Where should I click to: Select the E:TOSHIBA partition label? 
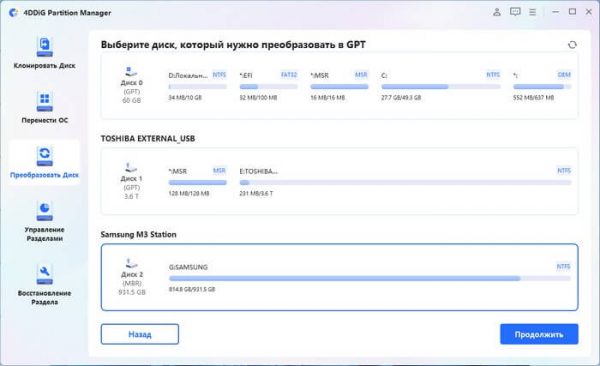259,171
